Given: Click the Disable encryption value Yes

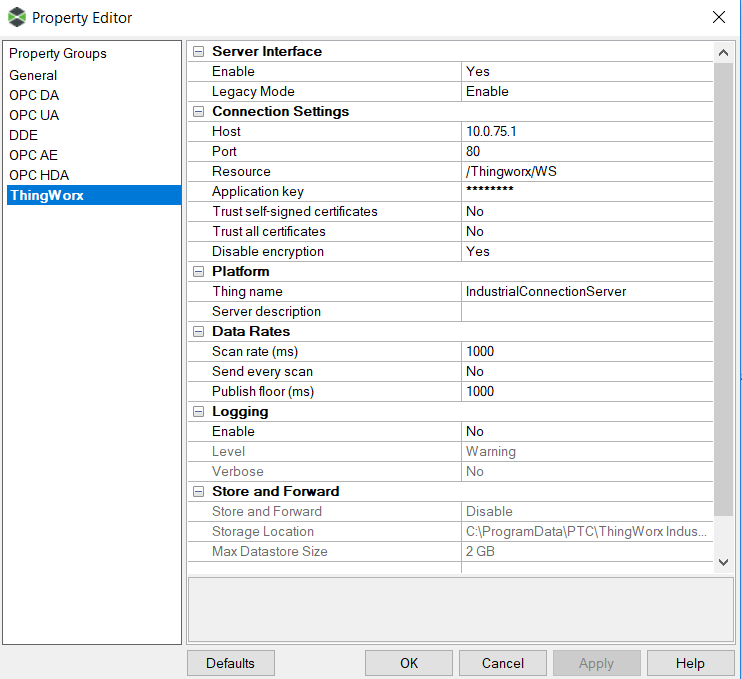Looking at the screenshot, I should pos(587,251).
